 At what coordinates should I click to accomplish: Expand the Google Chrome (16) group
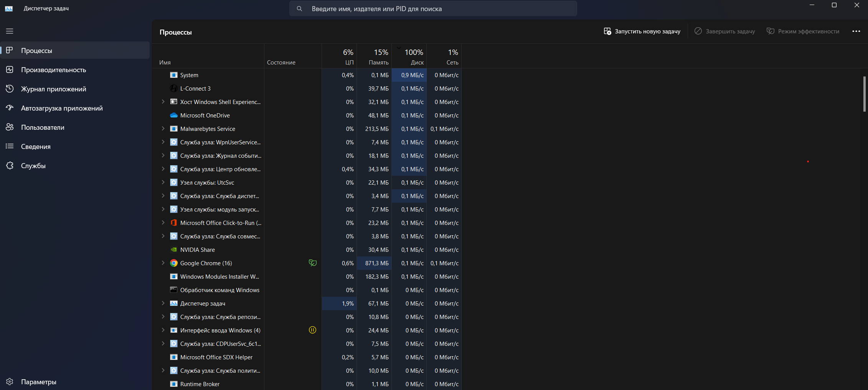[x=163, y=263]
